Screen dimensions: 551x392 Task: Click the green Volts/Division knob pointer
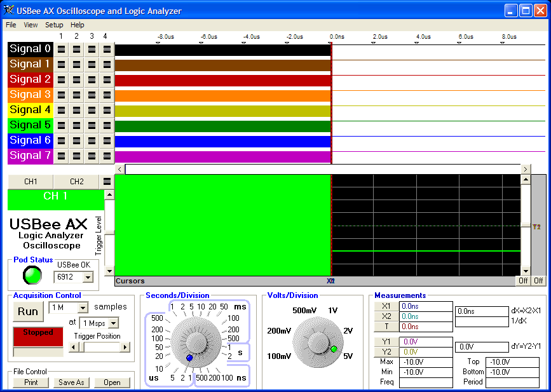point(334,349)
